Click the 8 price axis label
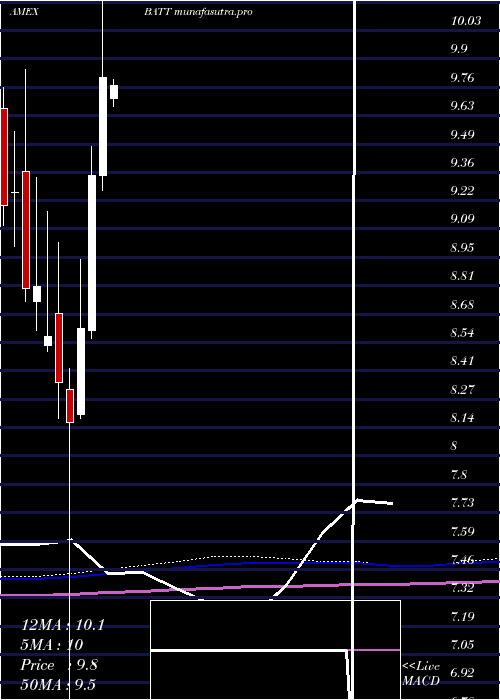The height and width of the screenshot is (700, 500). 454,446
